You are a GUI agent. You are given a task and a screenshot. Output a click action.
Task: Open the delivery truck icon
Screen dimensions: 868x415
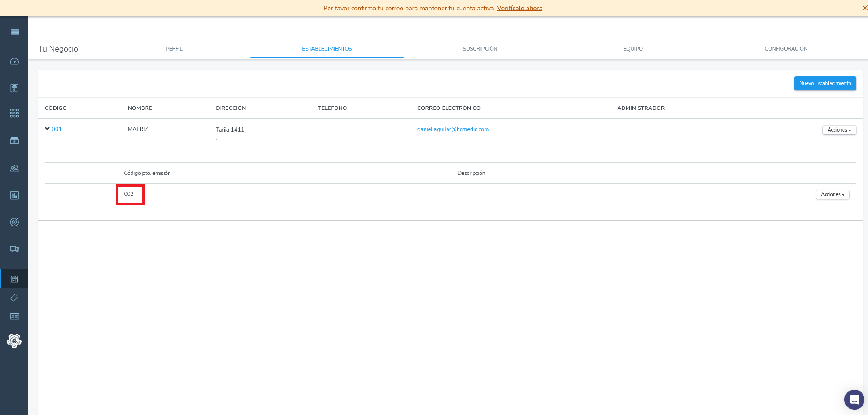(x=14, y=249)
